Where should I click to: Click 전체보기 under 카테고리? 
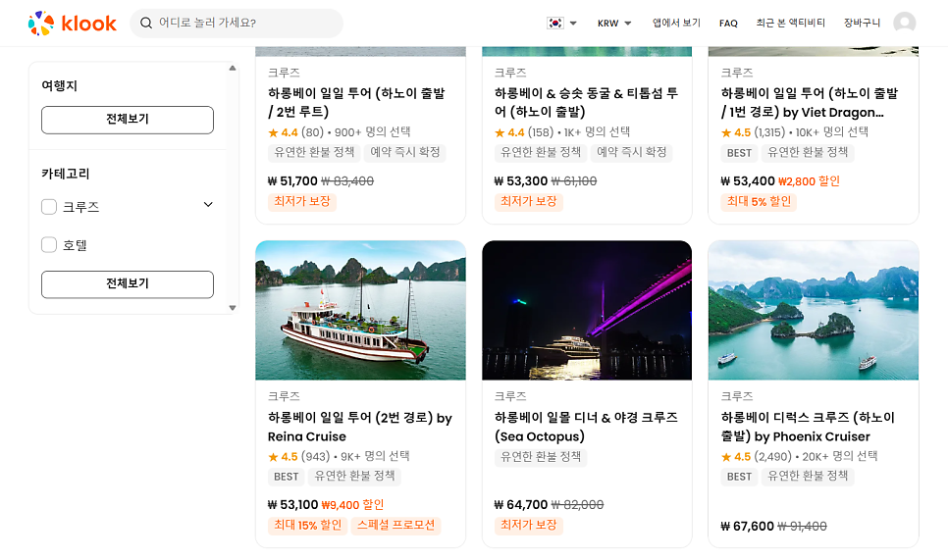coord(128,284)
